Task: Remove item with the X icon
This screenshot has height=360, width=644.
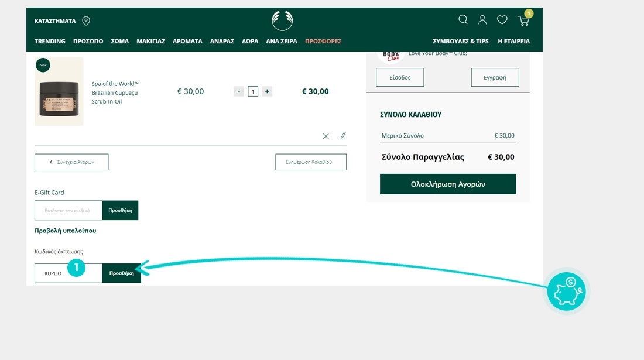Action: [x=326, y=136]
